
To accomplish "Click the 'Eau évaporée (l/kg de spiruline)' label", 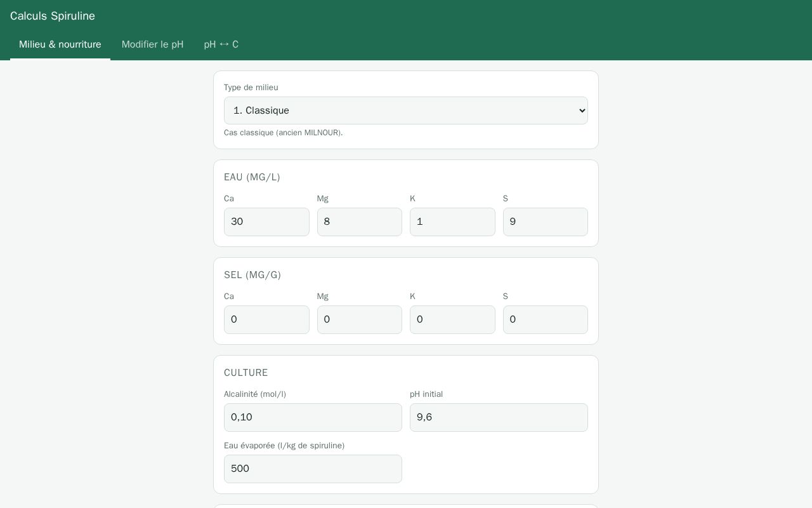I will [x=284, y=446].
